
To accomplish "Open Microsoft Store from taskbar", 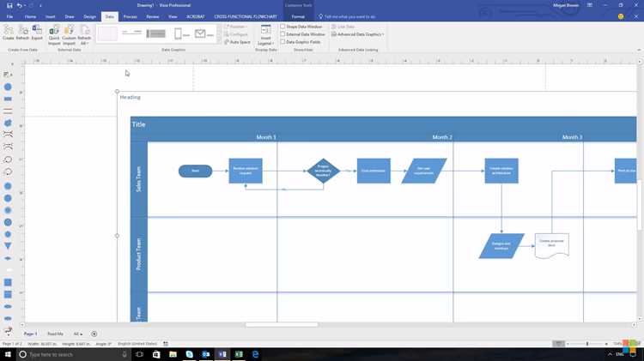I will click(x=156, y=354).
